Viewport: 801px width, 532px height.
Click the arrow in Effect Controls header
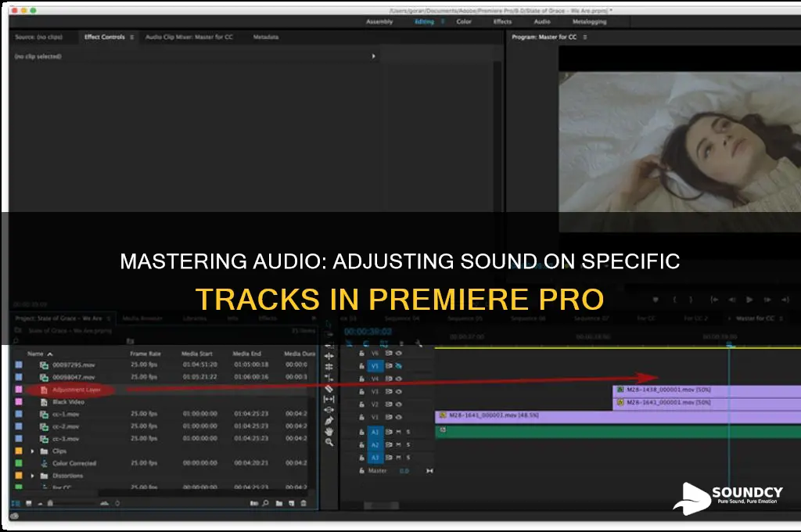pyautogui.click(x=373, y=56)
